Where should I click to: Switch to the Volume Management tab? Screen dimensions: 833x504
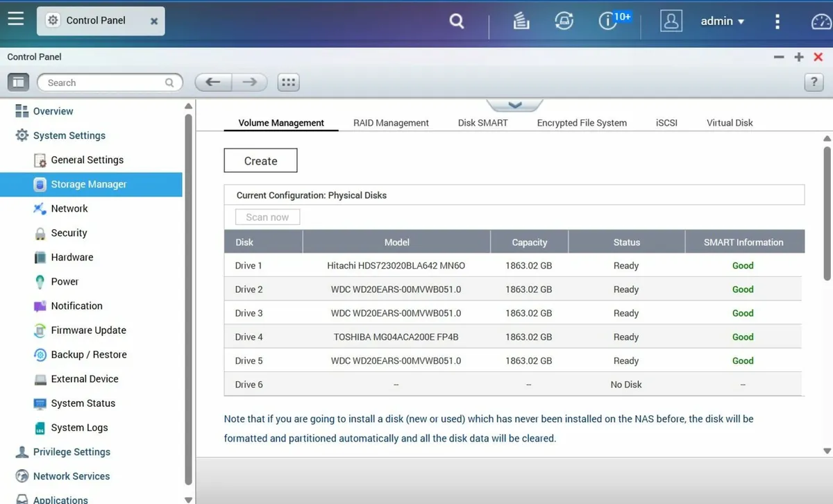[x=281, y=123]
